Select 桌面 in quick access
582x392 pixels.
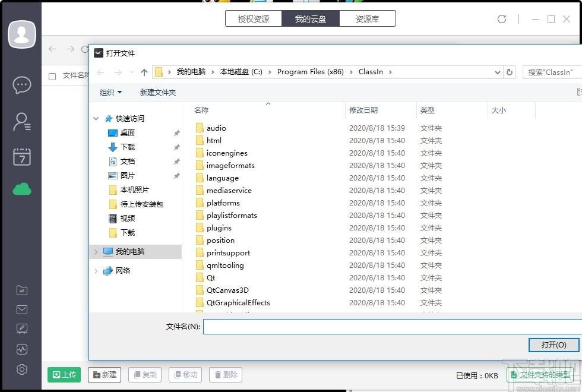pyautogui.click(x=127, y=133)
